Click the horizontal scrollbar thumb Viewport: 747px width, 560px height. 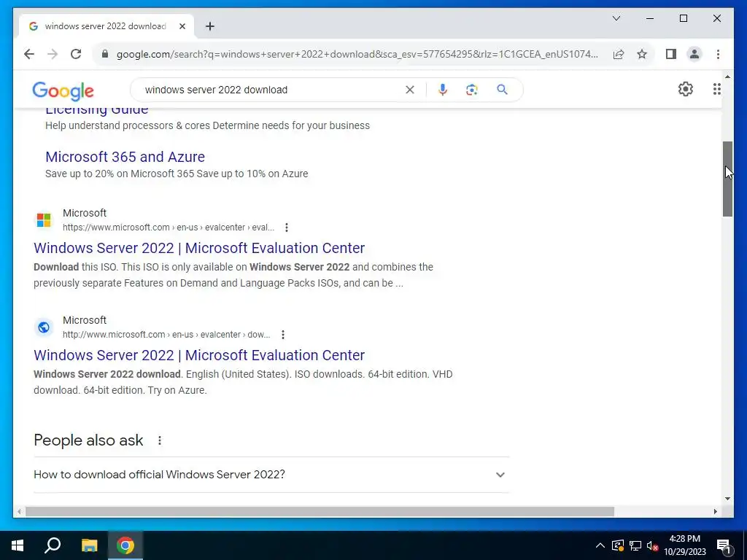(320, 511)
